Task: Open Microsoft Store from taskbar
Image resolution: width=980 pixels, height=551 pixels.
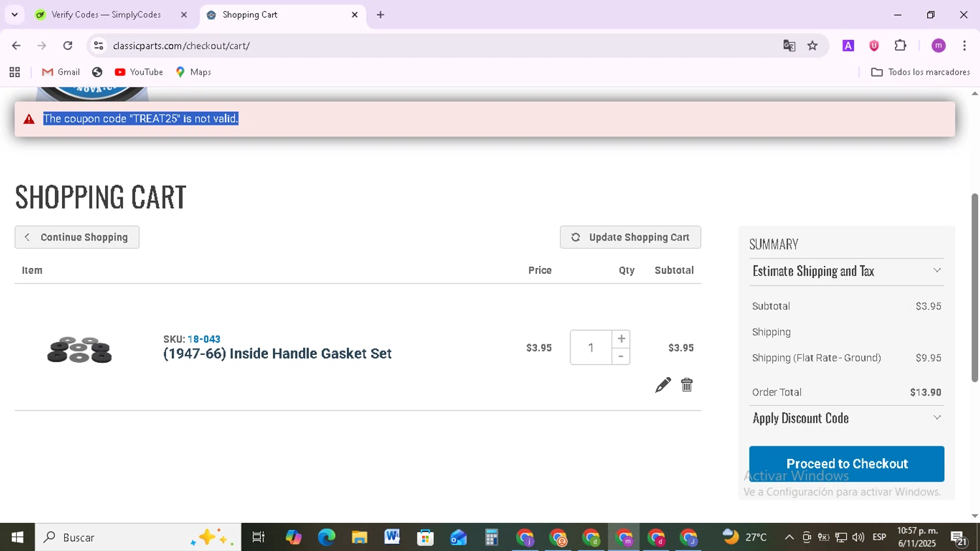Action: coord(425,537)
